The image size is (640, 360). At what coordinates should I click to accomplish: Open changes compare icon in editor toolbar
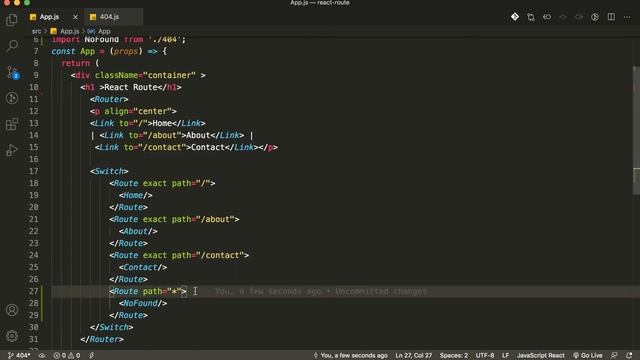click(531, 17)
